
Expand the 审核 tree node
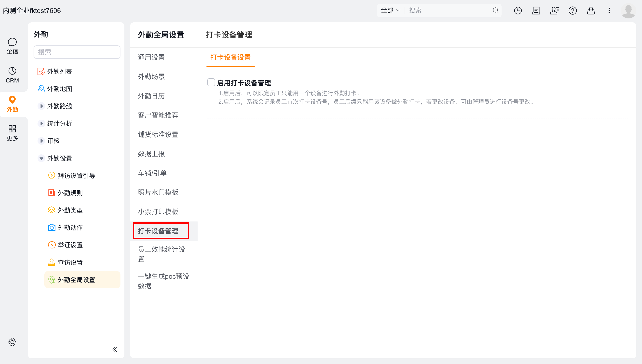coord(41,141)
